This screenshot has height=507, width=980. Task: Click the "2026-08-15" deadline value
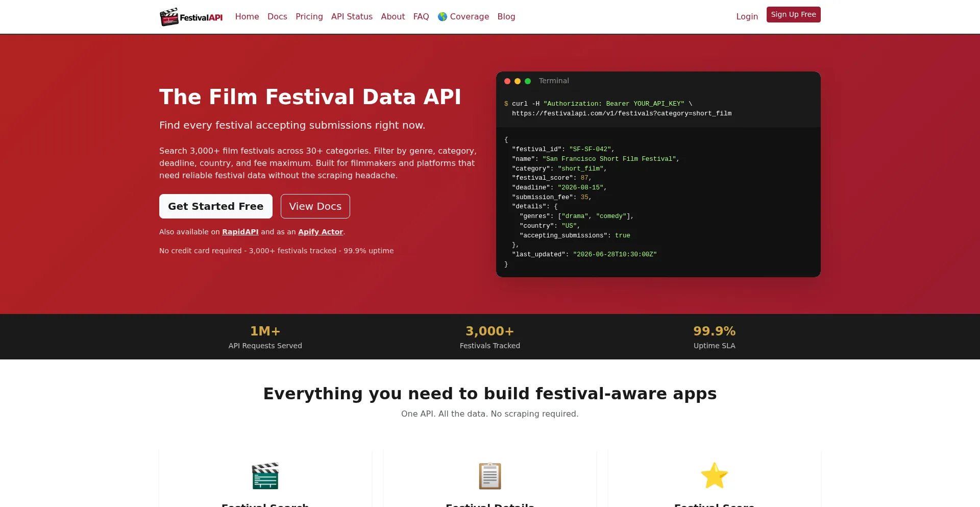pyautogui.click(x=580, y=187)
